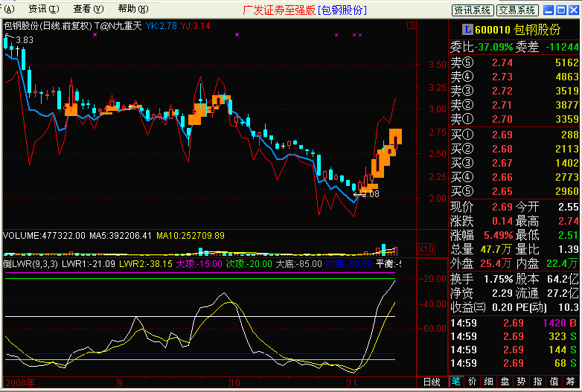This screenshot has width=582, height=392.
Task: Click the 买④ 2.66 order row
Action: click(x=514, y=177)
